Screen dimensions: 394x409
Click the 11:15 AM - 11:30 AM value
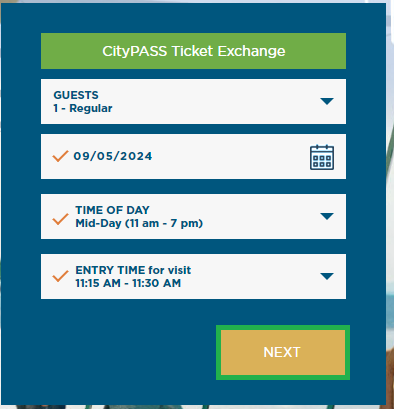point(128,283)
